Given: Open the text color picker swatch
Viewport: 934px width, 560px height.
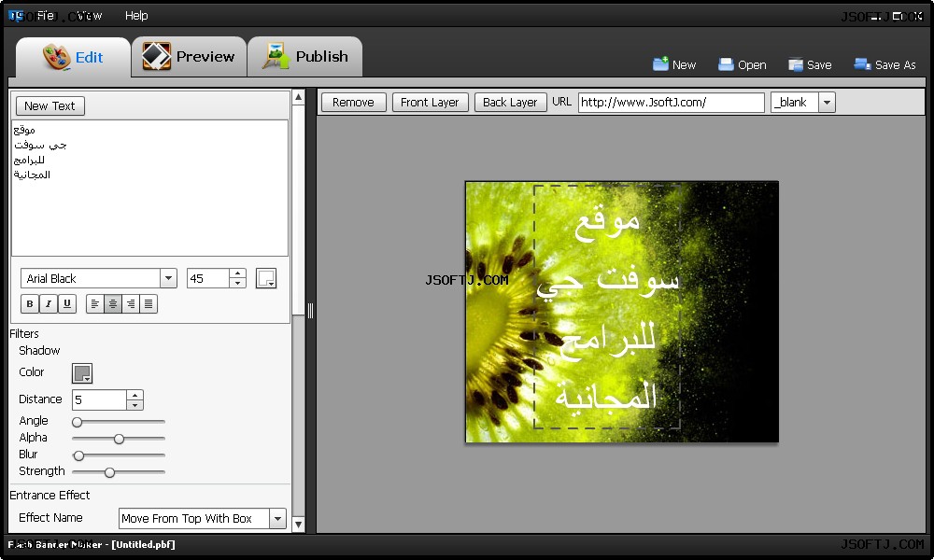Looking at the screenshot, I should (x=265, y=278).
